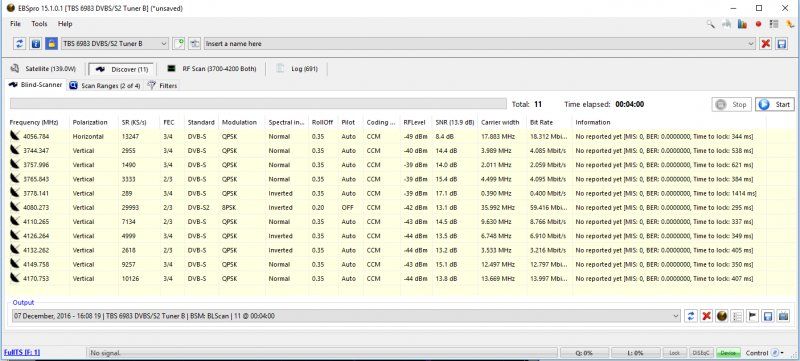Click the magnifier search icon in top toolbar
This screenshot has height=361, width=800.
710,24
